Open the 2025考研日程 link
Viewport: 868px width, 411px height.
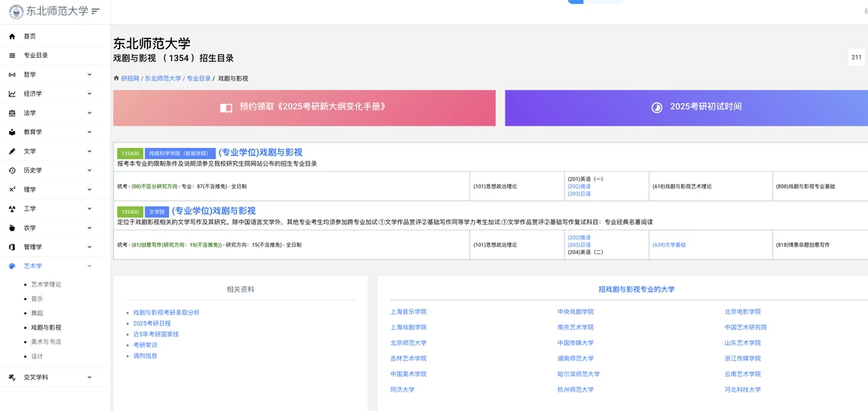click(x=152, y=323)
